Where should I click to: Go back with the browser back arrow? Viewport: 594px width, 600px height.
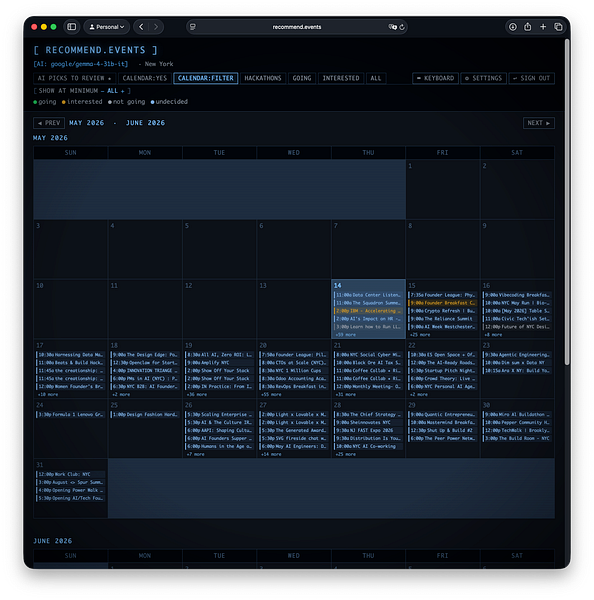141,27
